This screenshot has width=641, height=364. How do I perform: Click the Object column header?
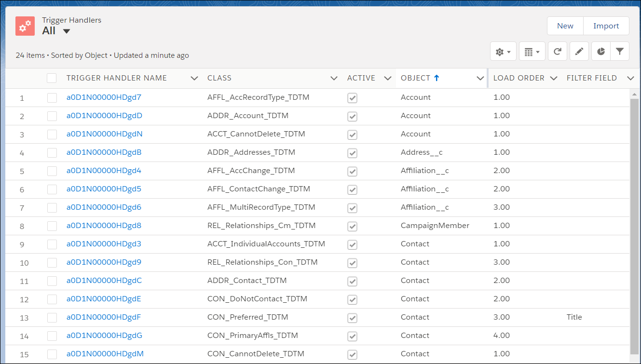click(x=416, y=78)
